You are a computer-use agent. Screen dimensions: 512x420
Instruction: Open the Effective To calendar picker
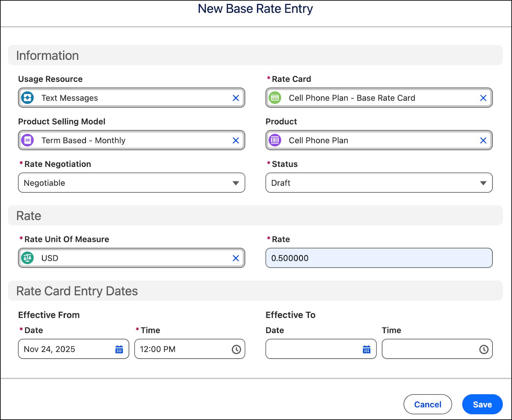tap(366, 349)
